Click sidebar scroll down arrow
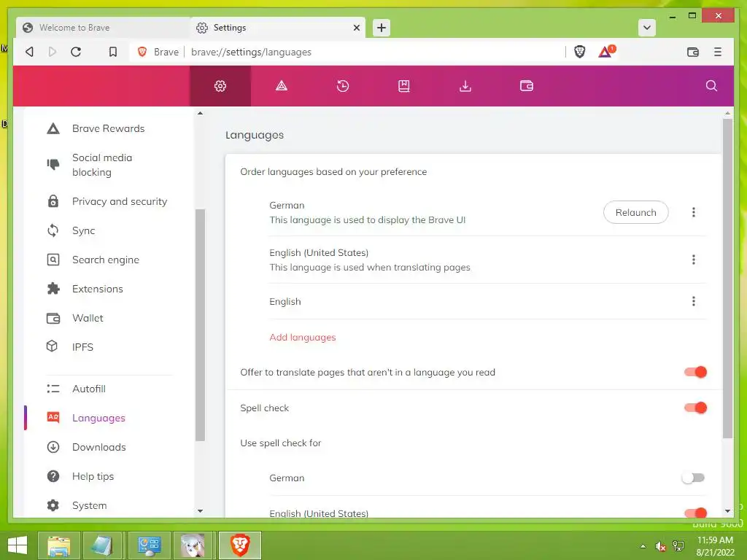 click(x=200, y=511)
